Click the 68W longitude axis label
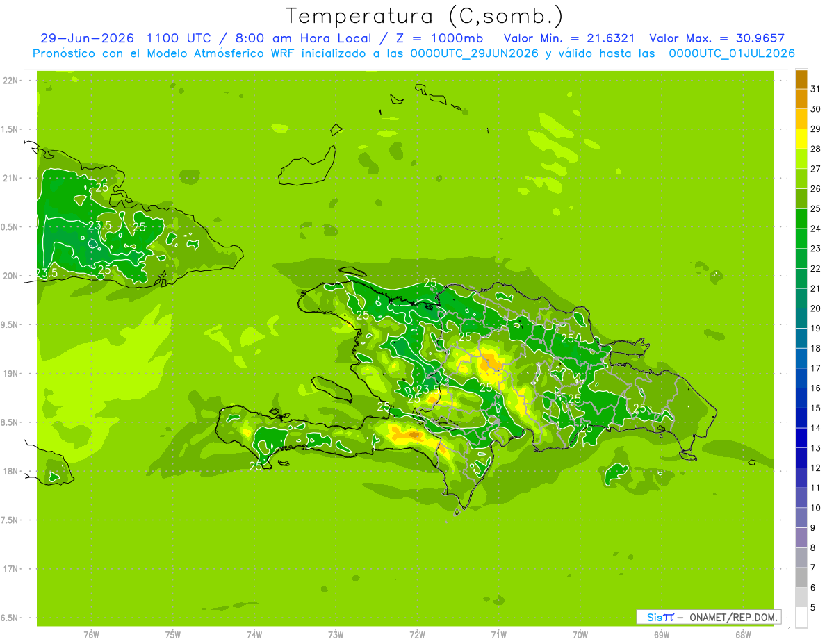834x644 pixels. (x=742, y=635)
